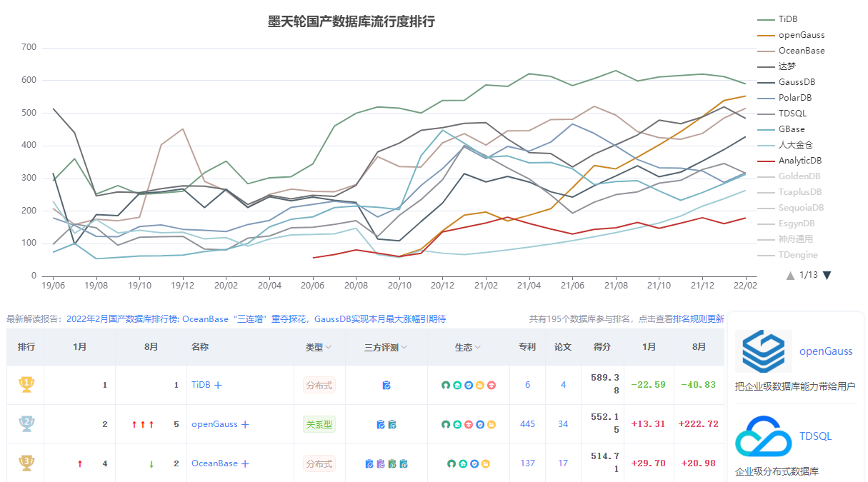Toggle the TDSQL legend entry
This screenshot has width=868, height=482.
[783, 114]
